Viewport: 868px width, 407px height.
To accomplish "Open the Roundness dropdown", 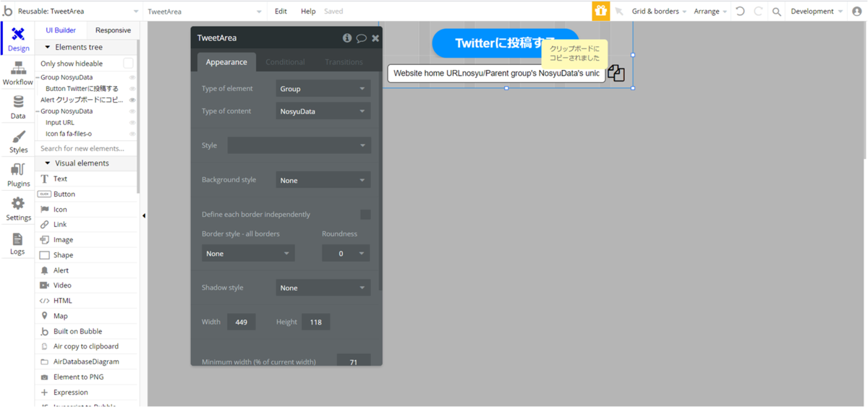I will pyautogui.click(x=346, y=253).
